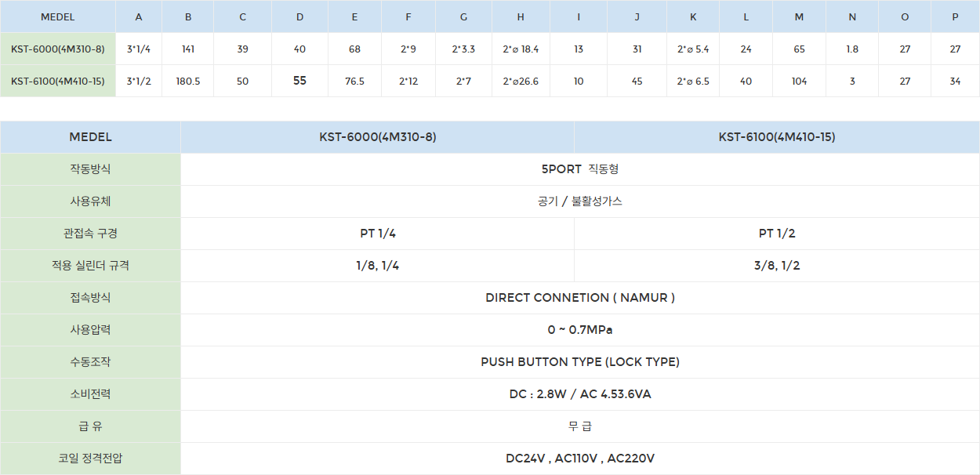Click the 180.5 value in column B
This screenshot has height=475, width=980.
(x=188, y=81)
